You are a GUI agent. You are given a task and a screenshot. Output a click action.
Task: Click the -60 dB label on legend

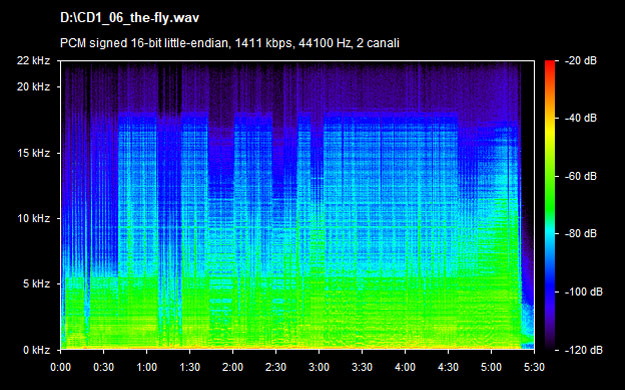pyautogui.click(x=581, y=176)
